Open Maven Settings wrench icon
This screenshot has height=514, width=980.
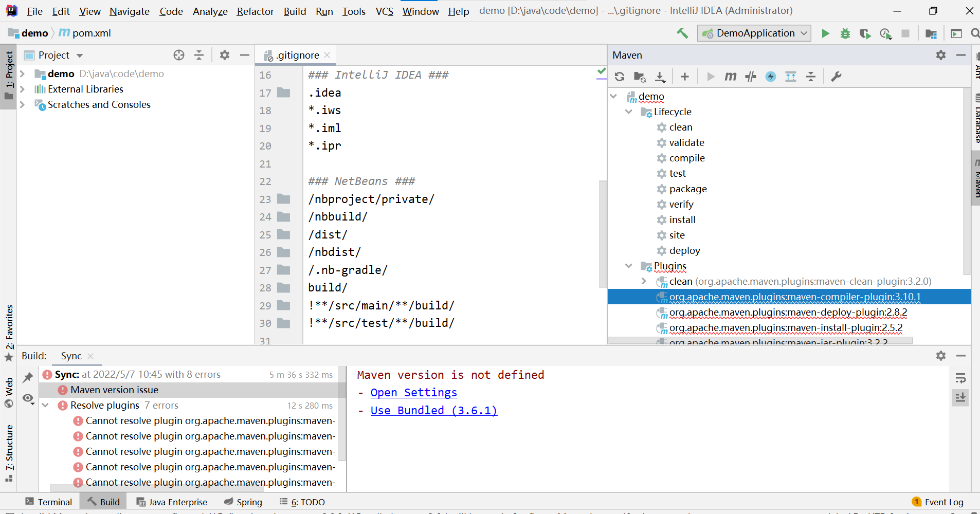pyautogui.click(x=836, y=77)
